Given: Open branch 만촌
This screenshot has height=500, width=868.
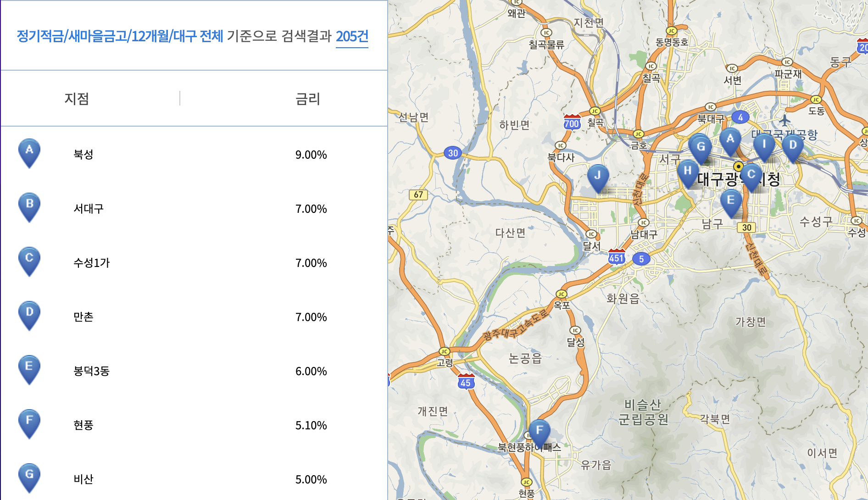Looking at the screenshot, I should click(x=83, y=317).
